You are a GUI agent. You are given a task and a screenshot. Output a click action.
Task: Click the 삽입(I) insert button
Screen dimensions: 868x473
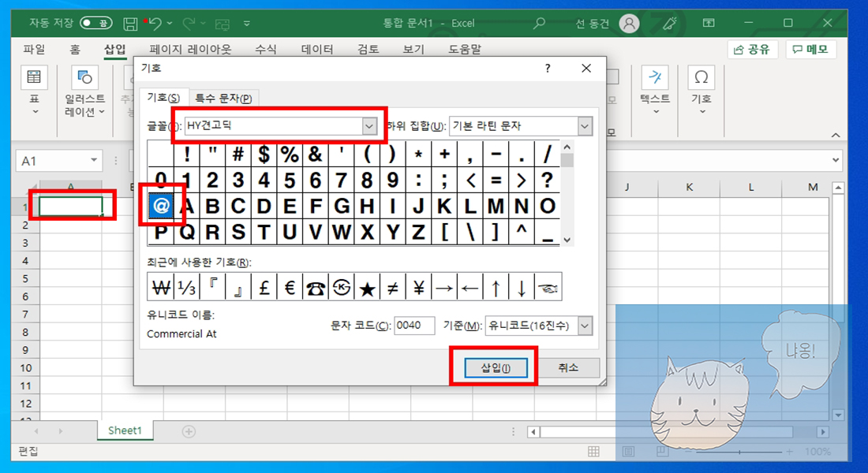pyautogui.click(x=496, y=368)
